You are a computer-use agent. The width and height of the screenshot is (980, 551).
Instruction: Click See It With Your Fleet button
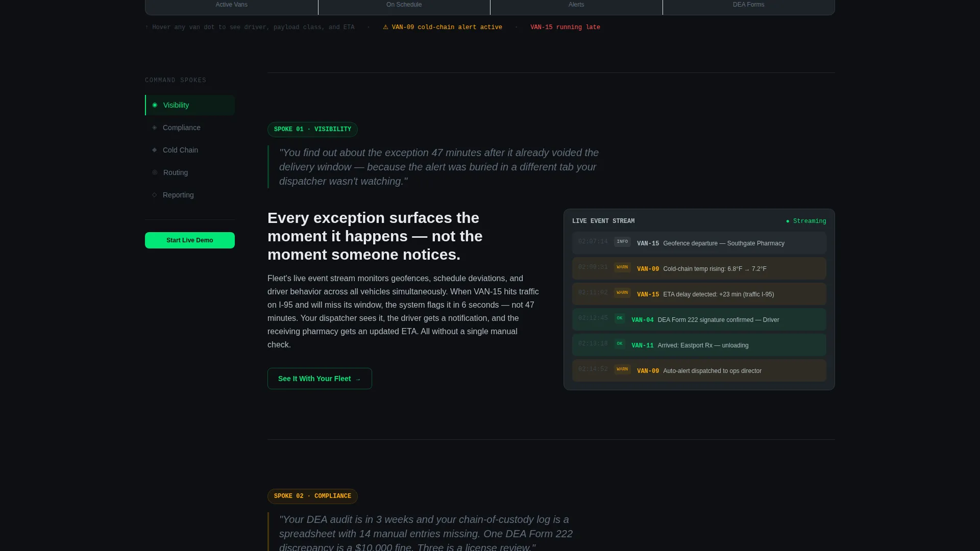coord(320,379)
